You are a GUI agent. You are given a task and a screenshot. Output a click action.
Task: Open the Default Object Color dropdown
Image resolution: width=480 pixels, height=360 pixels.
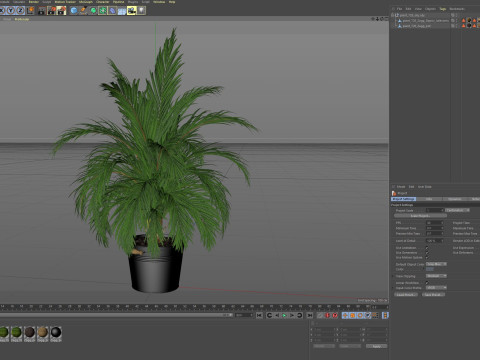436,264
